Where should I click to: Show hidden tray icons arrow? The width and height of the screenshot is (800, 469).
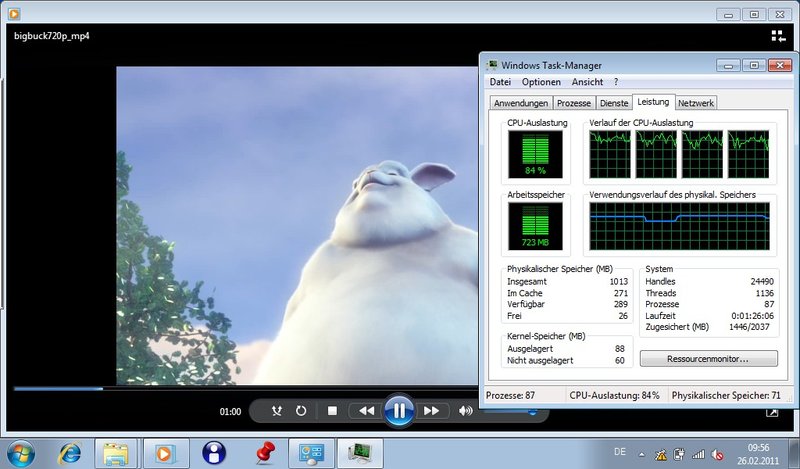(641, 454)
